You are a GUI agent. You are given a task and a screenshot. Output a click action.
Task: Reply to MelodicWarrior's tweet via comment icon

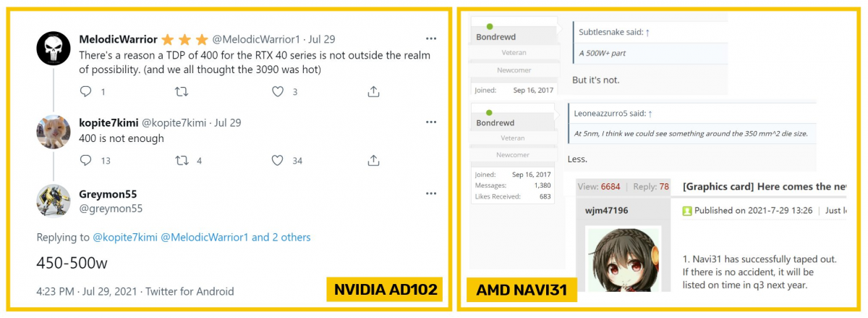[x=85, y=91]
